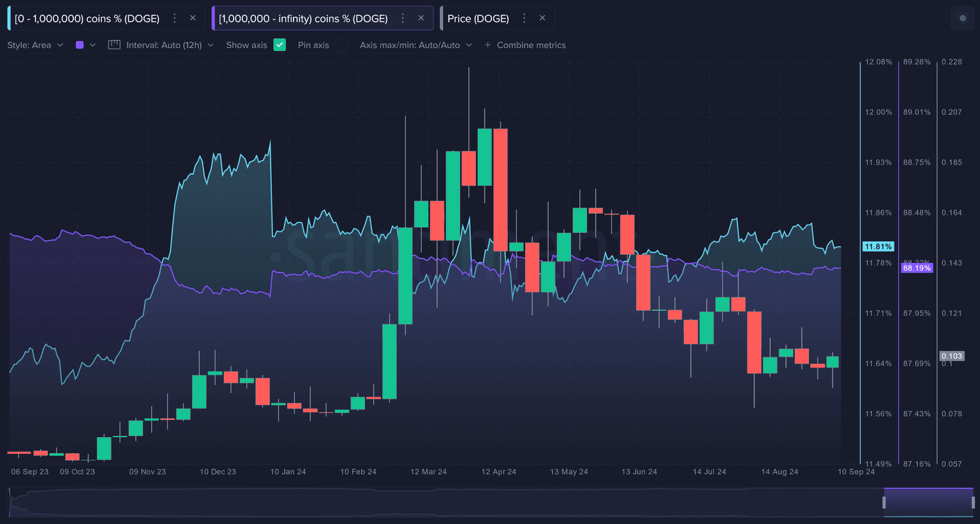The image size is (980, 524).
Task: Click the round icon button at top right
Action: point(963,19)
